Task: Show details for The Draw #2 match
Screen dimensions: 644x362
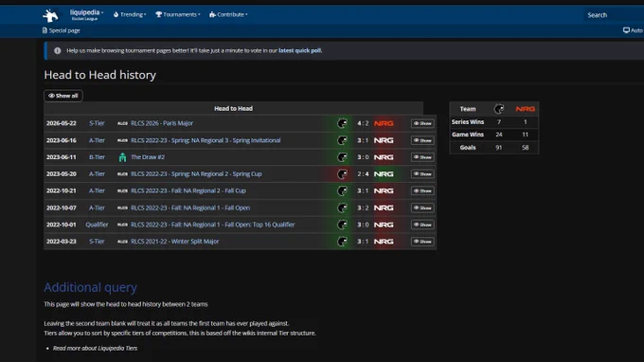Action: [x=422, y=157]
